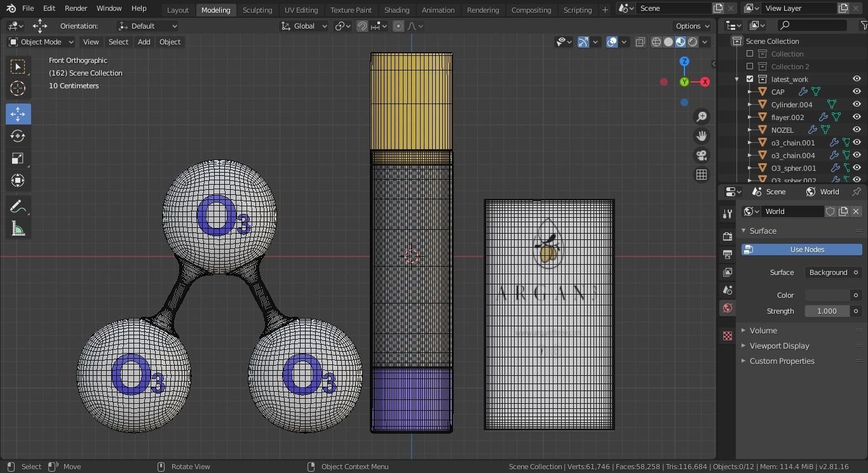Toggle viewport overlays display
The height and width of the screenshot is (473, 868).
pos(612,42)
